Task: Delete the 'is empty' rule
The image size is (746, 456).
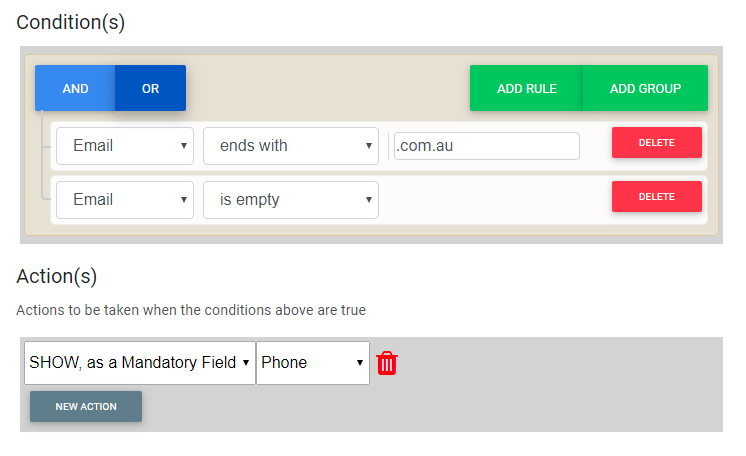Action: pyautogui.click(x=657, y=196)
